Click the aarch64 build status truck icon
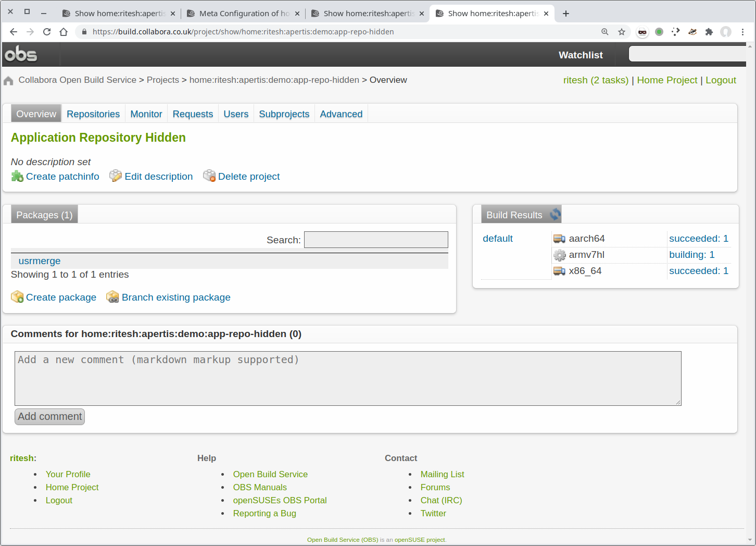The width and height of the screenshot is (756, 546). (559, 239)
